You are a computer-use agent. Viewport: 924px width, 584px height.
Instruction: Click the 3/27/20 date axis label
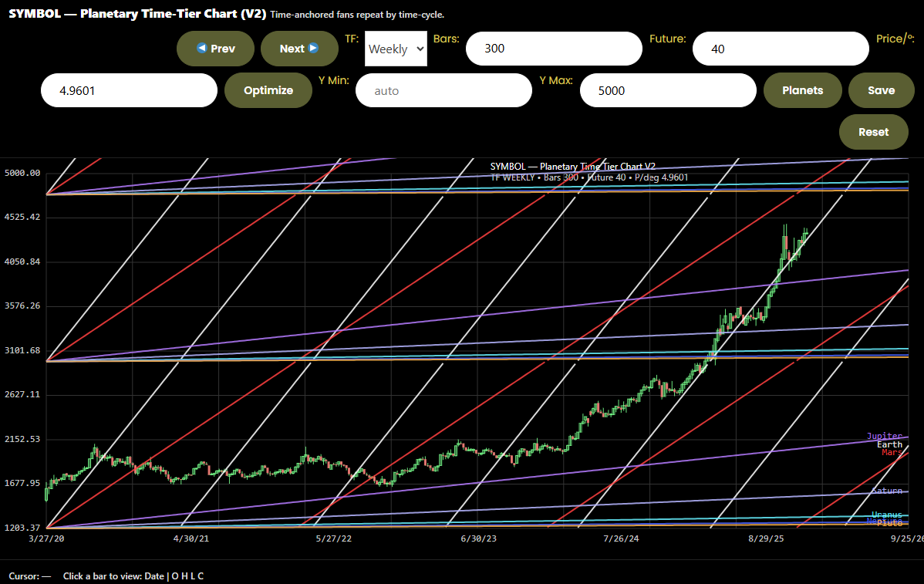pyautogui.click(x=47, y=538)
